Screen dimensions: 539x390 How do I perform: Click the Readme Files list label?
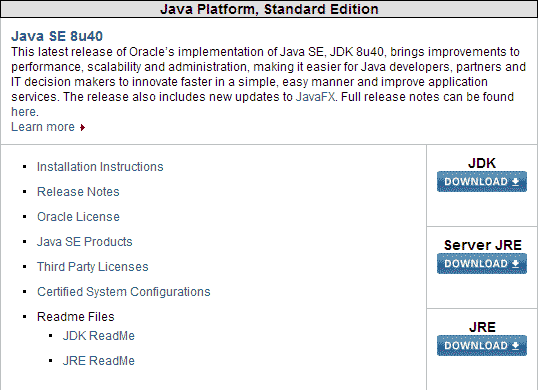point(76,317)
